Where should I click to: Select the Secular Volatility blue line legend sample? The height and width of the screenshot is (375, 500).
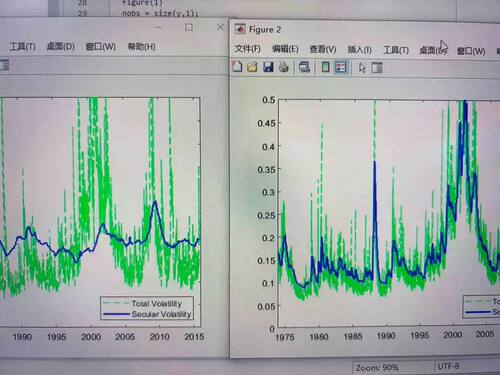[x=116, y=314]
